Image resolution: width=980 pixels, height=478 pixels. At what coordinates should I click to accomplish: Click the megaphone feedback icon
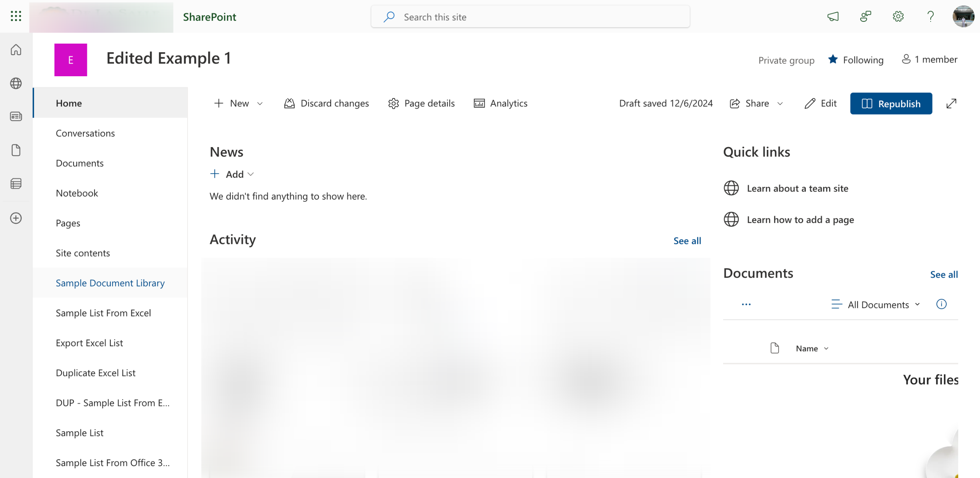[833, 16]
